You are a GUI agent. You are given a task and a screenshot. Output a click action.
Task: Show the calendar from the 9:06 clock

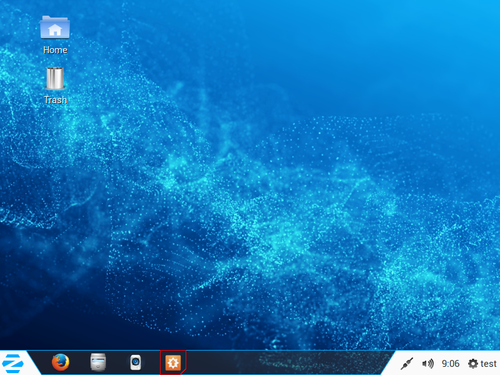[x=450, y=364]
